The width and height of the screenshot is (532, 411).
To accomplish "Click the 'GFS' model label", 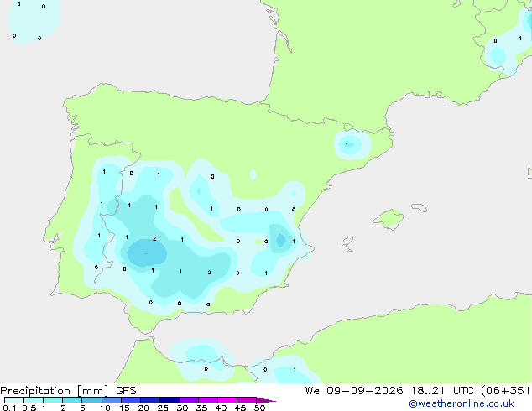I will [x=126, y=391].
